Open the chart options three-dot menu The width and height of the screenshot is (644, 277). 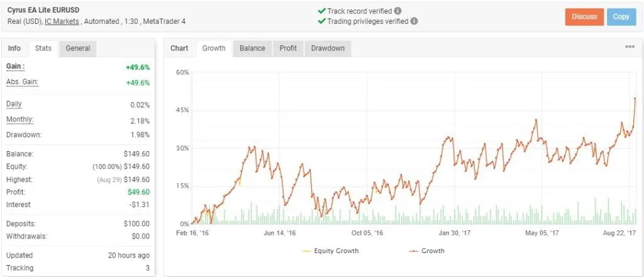click(630, 47)
